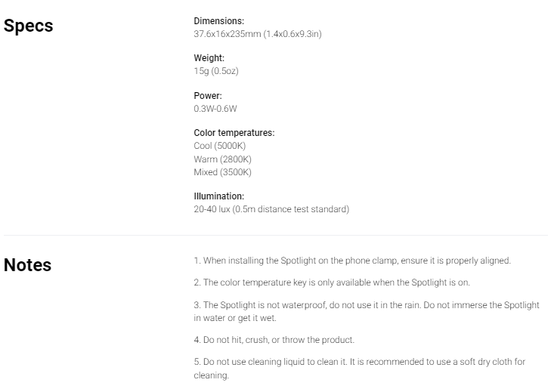The width and height of the screenshot is (554, 392).
Task: Click the Notes section heading
Action: point(27,265)
